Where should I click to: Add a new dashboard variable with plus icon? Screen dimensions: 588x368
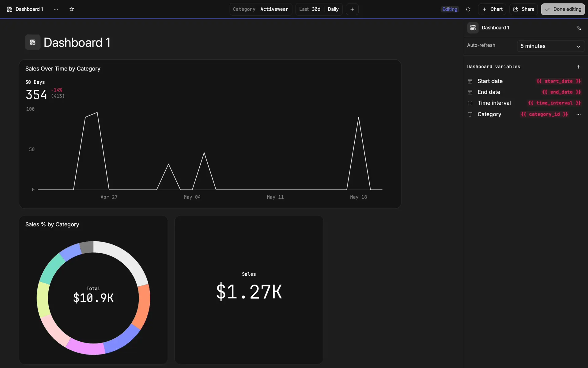tap(578, 67)
